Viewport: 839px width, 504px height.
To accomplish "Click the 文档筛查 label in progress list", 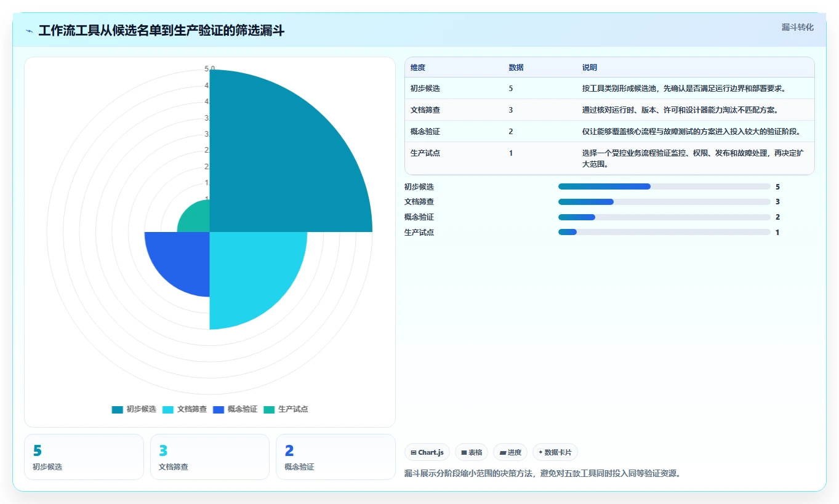I will tap(419, 202).
